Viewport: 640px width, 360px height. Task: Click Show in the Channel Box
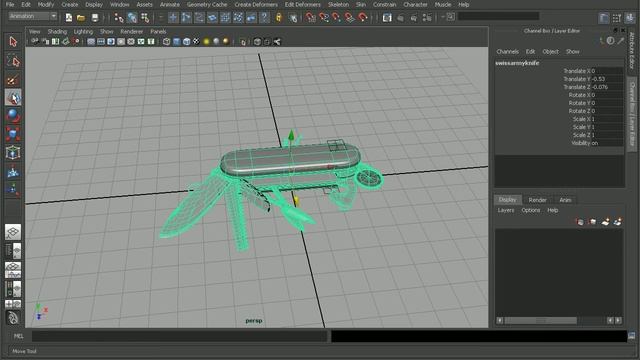pos(573,52)
